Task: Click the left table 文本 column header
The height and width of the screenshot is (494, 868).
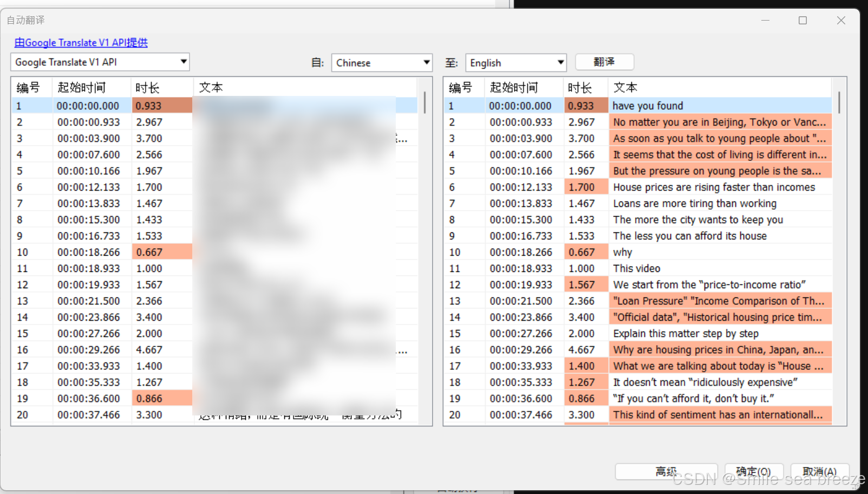Action: [305, 87]
